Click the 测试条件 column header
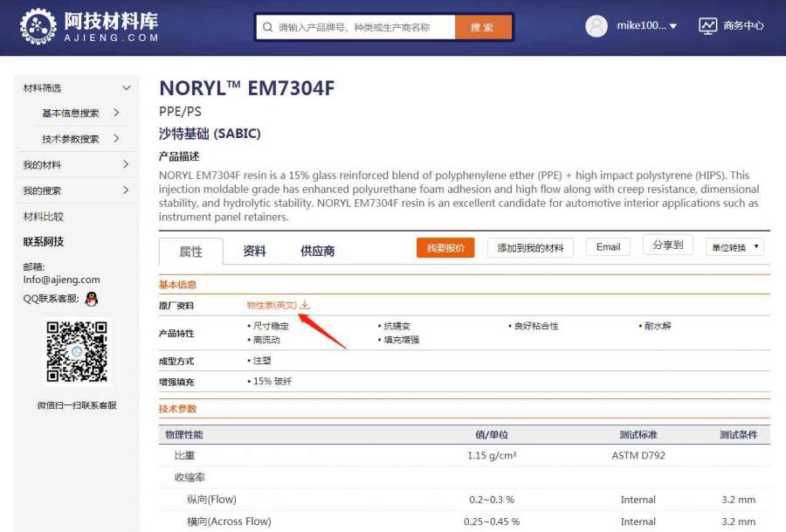Viewport: 786px width, 532px height. point(738,435)
